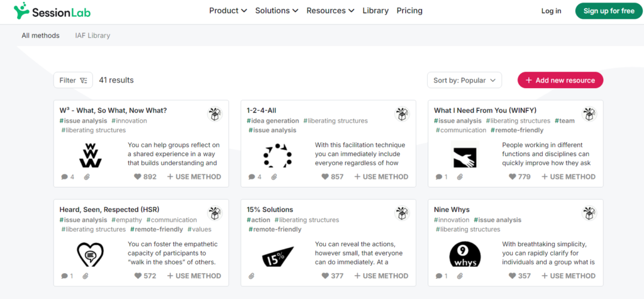
Task: Go to Pricing in the top navigation
Action: pos(409,11)
